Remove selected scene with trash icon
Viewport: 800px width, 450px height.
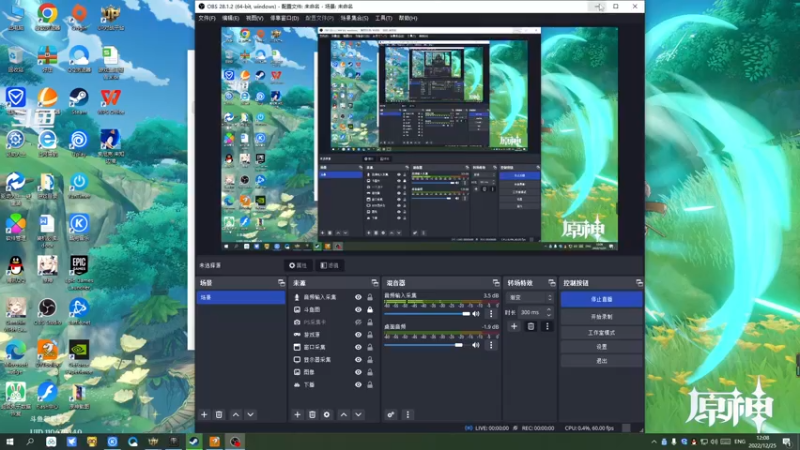[x=219, y=415]
